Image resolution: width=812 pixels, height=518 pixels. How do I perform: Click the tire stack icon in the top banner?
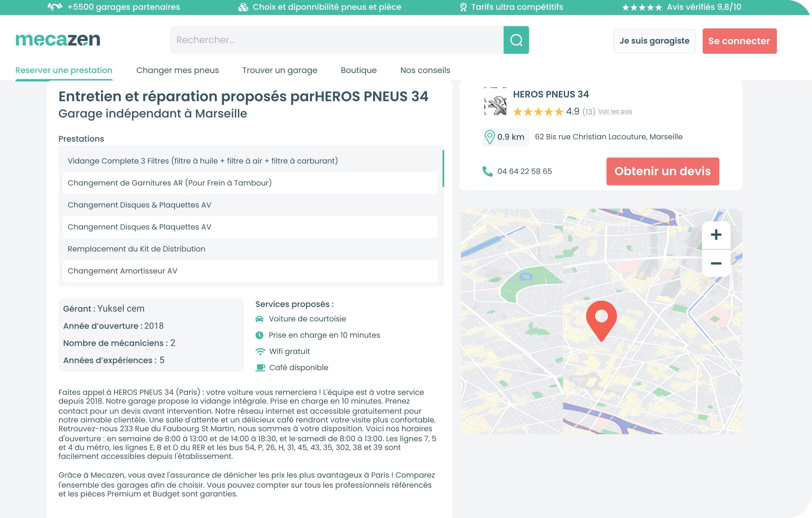tap(243, 7)
